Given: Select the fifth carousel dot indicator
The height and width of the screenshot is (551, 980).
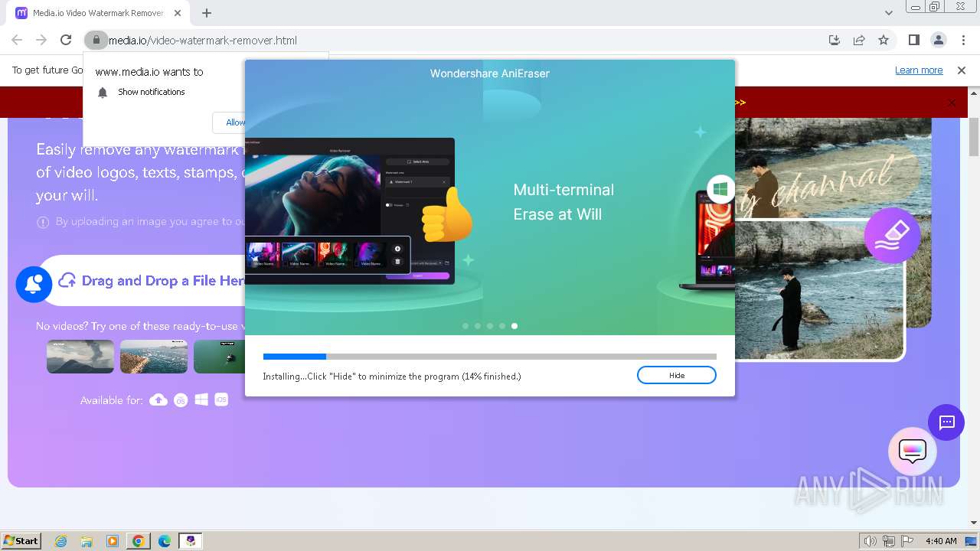Looking at the screenshot, I should [x=514, y=326].
